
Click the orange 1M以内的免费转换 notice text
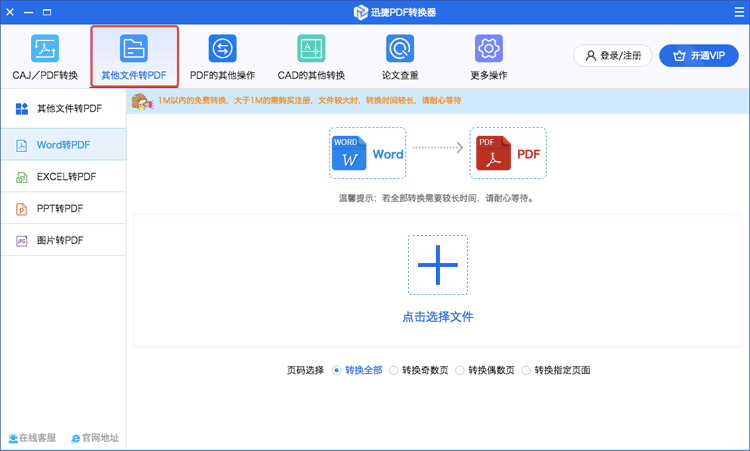[x=309, y=100]
